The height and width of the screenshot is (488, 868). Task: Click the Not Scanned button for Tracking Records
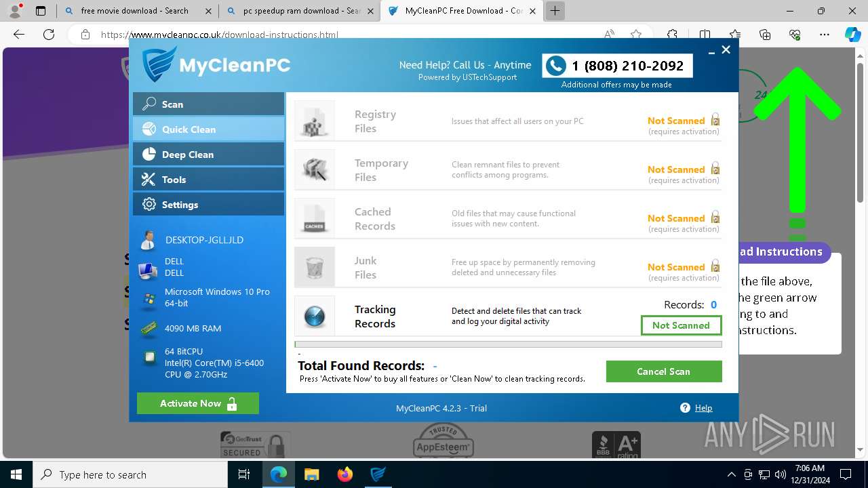(x=681, y=325)
